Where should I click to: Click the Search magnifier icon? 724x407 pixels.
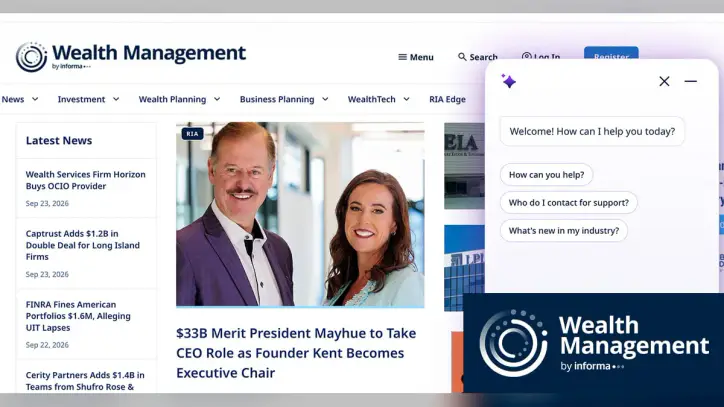pos(462,56)
